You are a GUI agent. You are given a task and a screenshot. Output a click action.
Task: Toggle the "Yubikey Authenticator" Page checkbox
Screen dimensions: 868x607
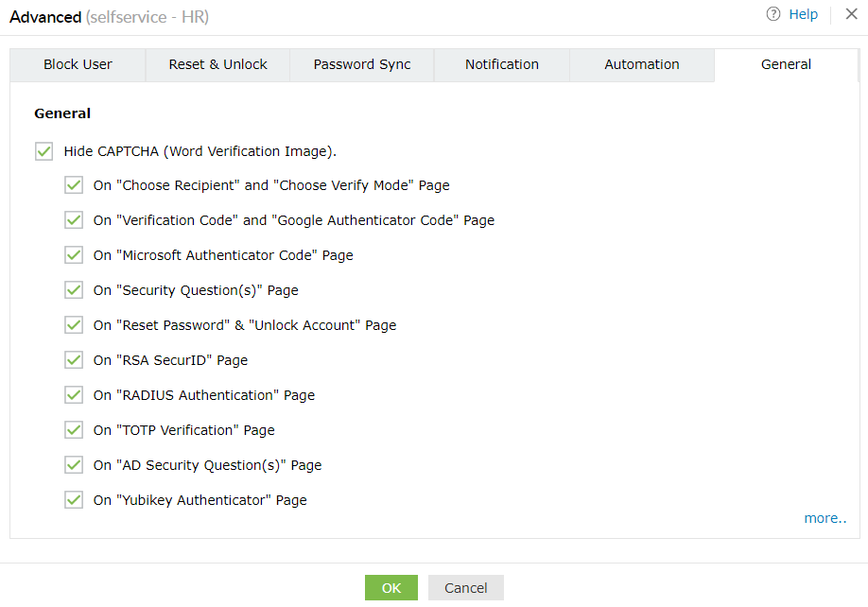pos(74,500)
